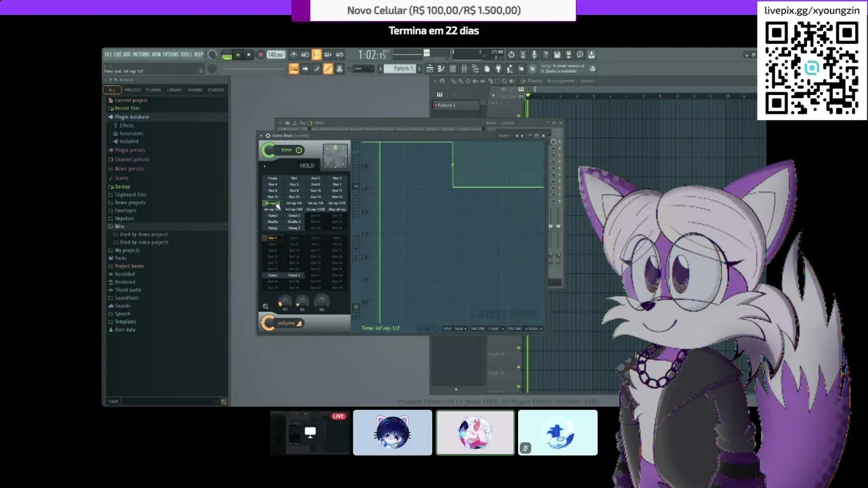868x488 pixels.
Task: Open the OPTIONS menu
Action: click(172, 54)
